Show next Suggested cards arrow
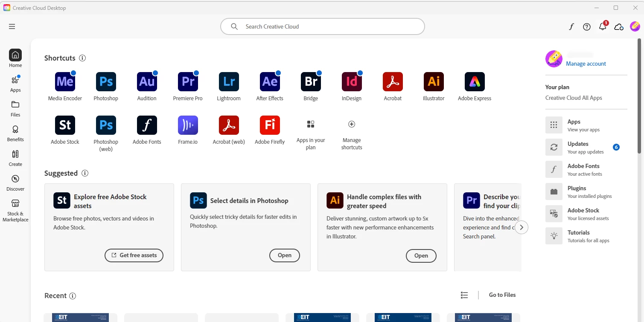 (522, 227)
